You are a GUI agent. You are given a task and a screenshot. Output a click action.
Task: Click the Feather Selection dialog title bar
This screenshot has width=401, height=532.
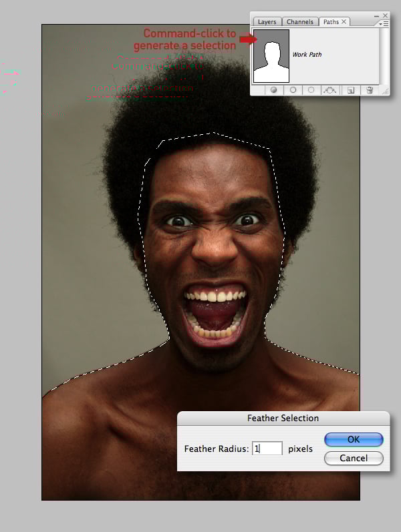point(283,418)
